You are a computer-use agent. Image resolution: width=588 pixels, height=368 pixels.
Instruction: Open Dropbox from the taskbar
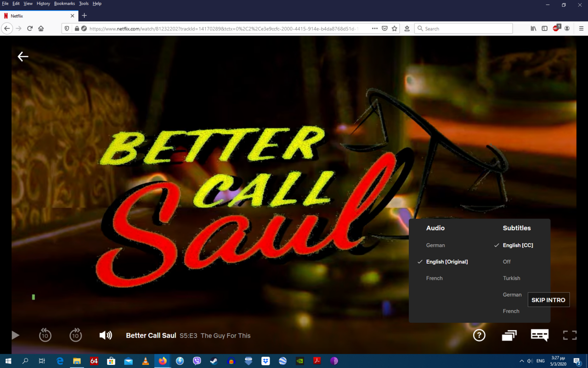(266, 361)
